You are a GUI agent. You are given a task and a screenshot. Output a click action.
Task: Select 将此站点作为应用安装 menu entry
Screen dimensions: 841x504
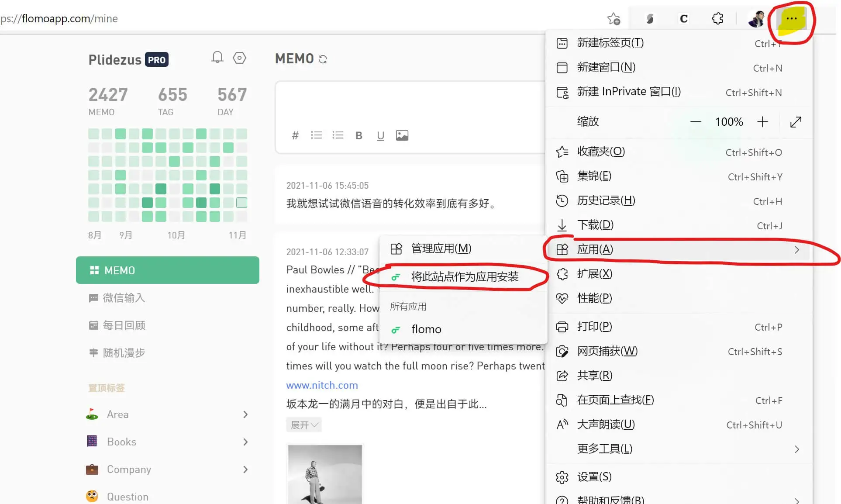click(465, 276)
